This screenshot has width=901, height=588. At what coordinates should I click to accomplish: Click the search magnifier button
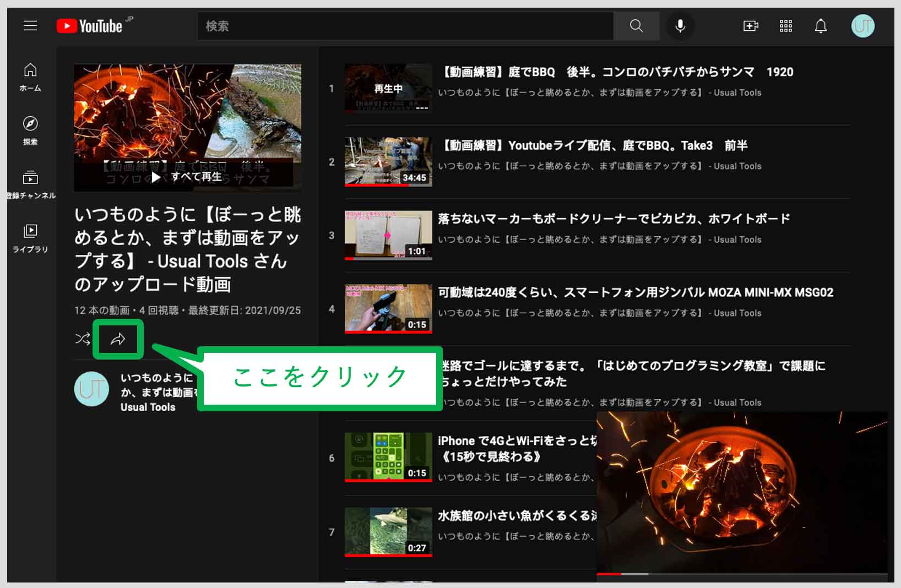point(636,26)
